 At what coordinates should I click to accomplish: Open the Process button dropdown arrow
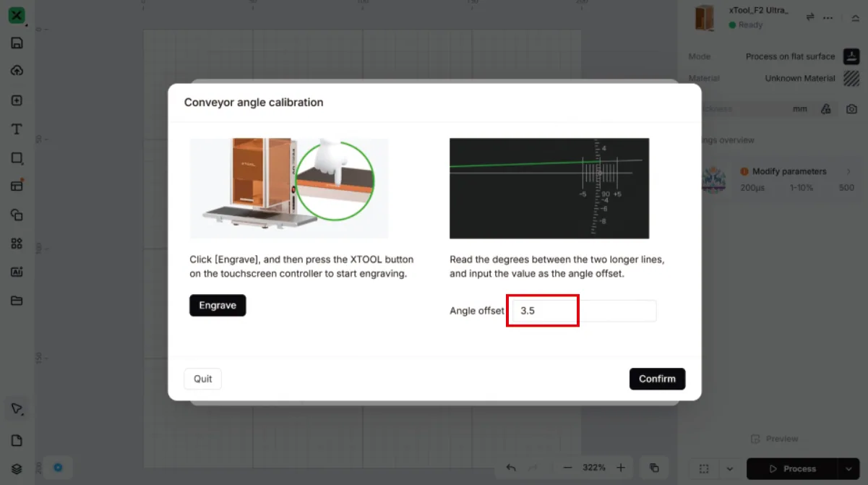[848, 468]
